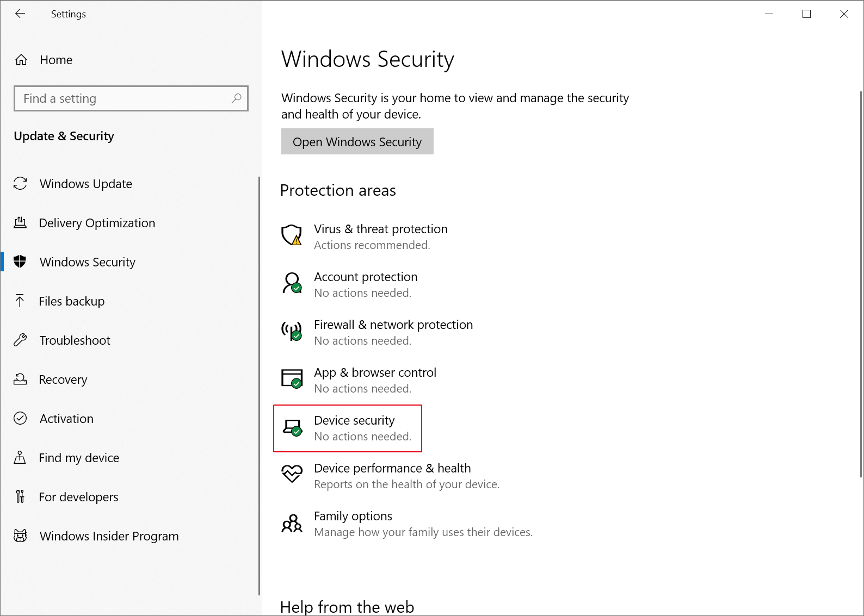Open For developers settings

[78, 497]
